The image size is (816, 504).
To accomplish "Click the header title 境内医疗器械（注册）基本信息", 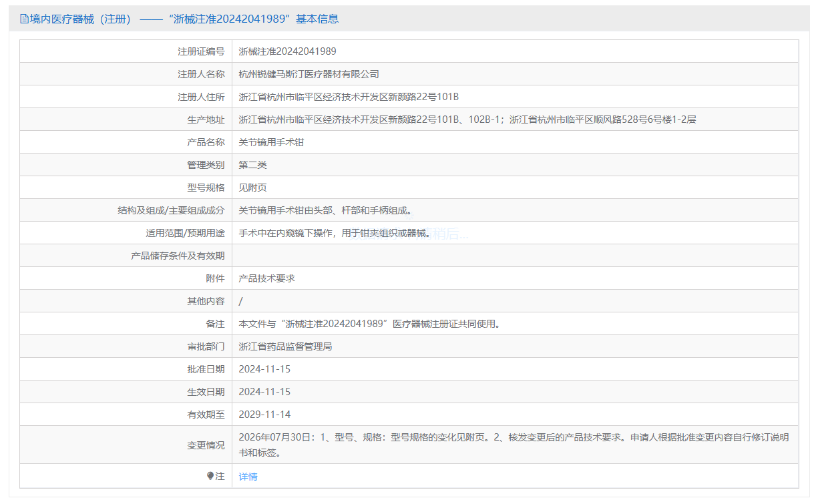I will click(x=179, y=19).
